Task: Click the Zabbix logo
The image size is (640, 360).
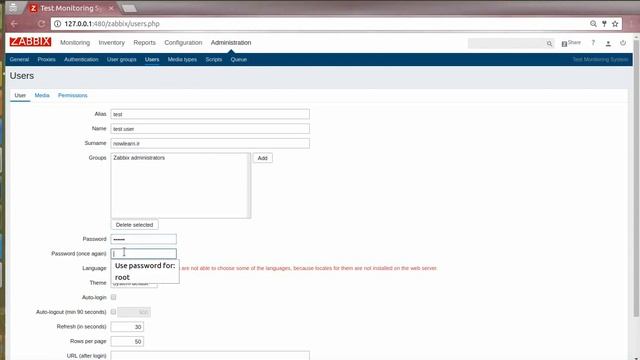Action: pos(30,42)
